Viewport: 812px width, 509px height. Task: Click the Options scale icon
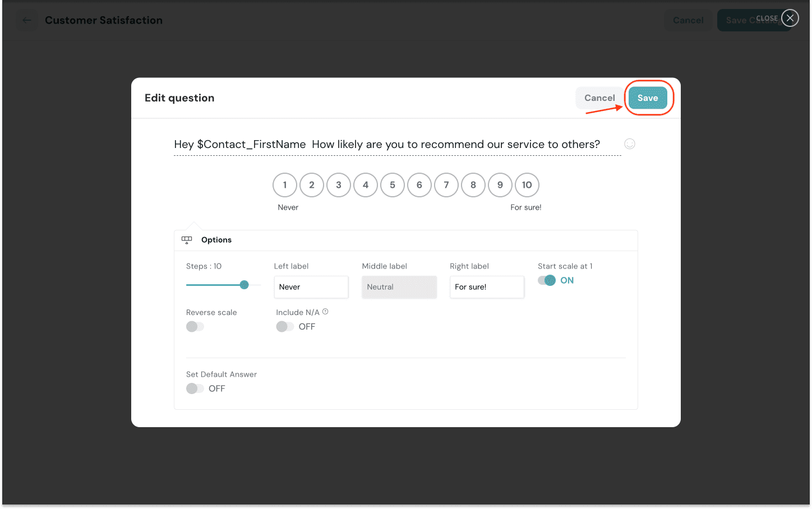pyautogui.click(x=187, y=240)
